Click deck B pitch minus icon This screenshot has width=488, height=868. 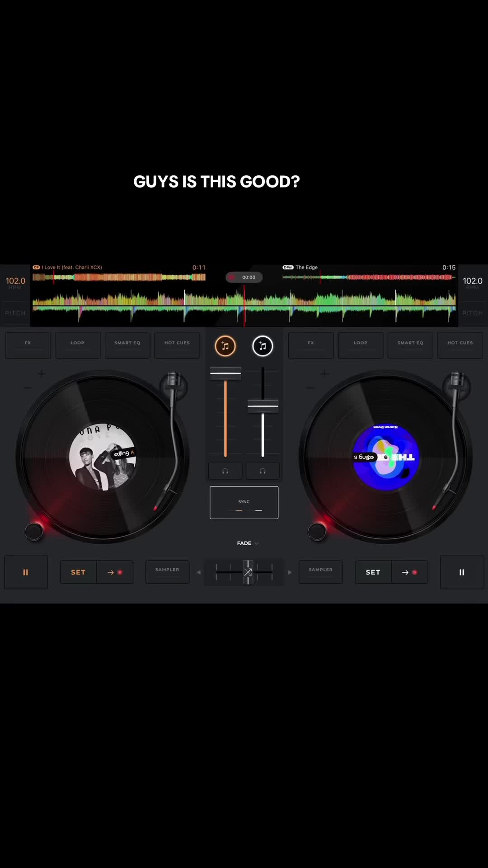[x=310, y=388]
